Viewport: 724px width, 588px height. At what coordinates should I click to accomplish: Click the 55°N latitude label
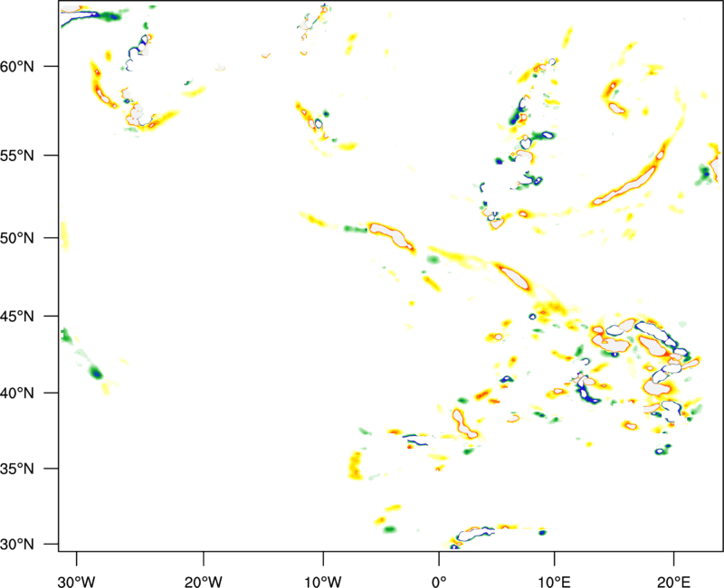click(17, 156)
